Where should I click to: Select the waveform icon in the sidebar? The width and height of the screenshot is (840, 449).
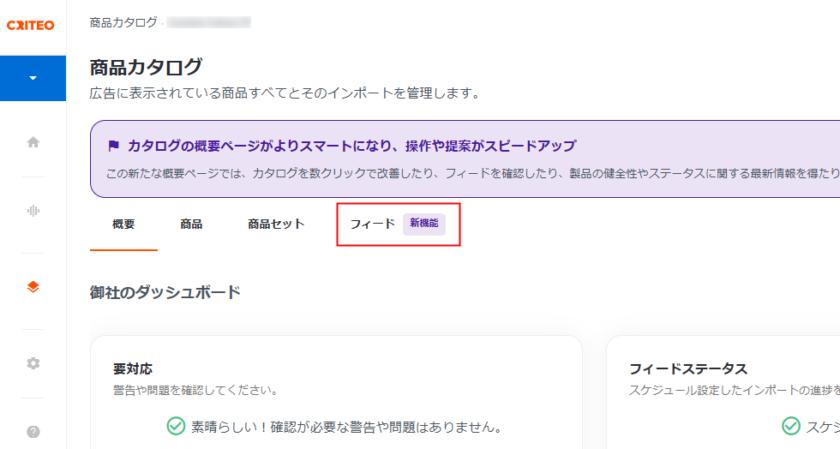pyautogui.click(x=33, y=210)
